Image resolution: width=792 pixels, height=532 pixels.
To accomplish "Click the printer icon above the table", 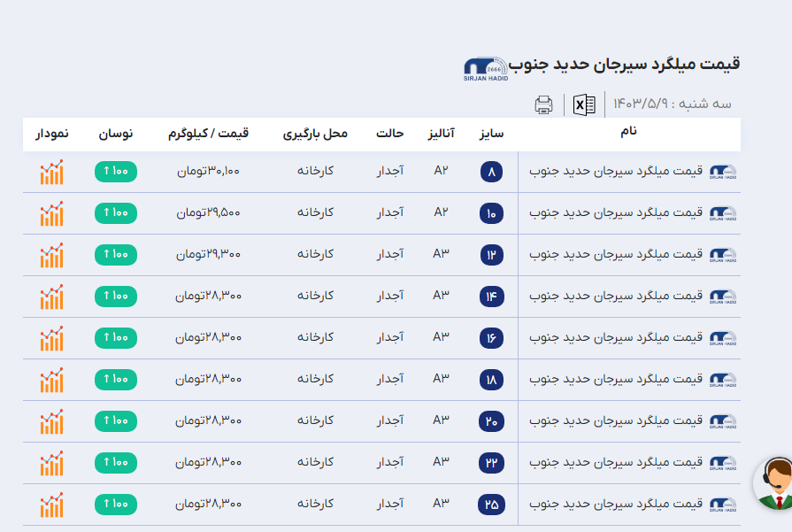I will tap(543, 104).
